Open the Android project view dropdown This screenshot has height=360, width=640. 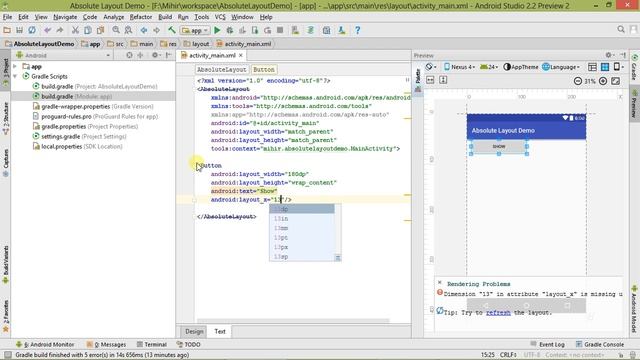(63, 55)
